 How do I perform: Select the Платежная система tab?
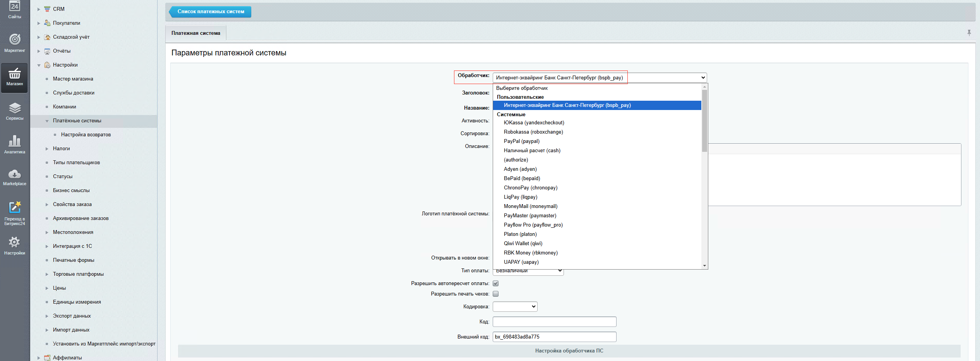point(196,33)
